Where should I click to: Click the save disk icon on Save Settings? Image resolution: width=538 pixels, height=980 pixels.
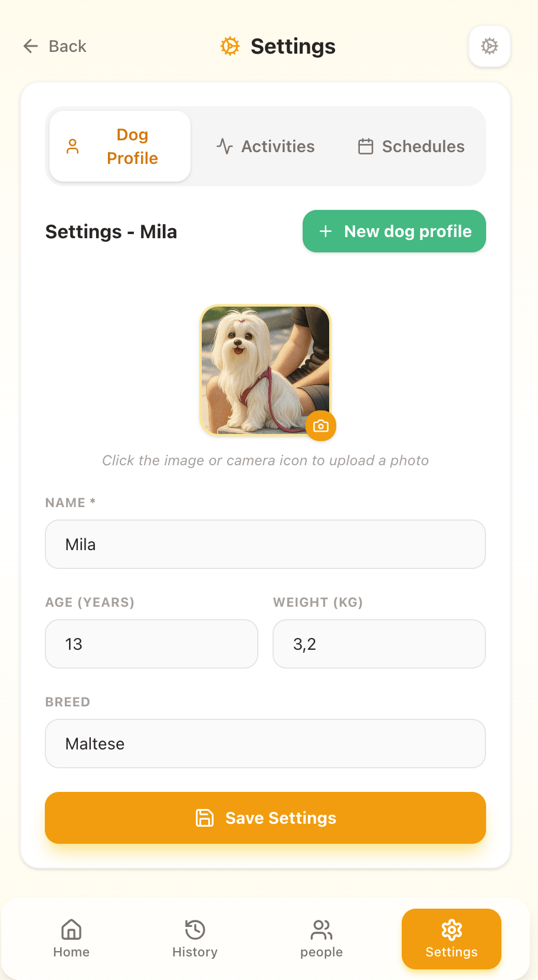tap(204, 818)
